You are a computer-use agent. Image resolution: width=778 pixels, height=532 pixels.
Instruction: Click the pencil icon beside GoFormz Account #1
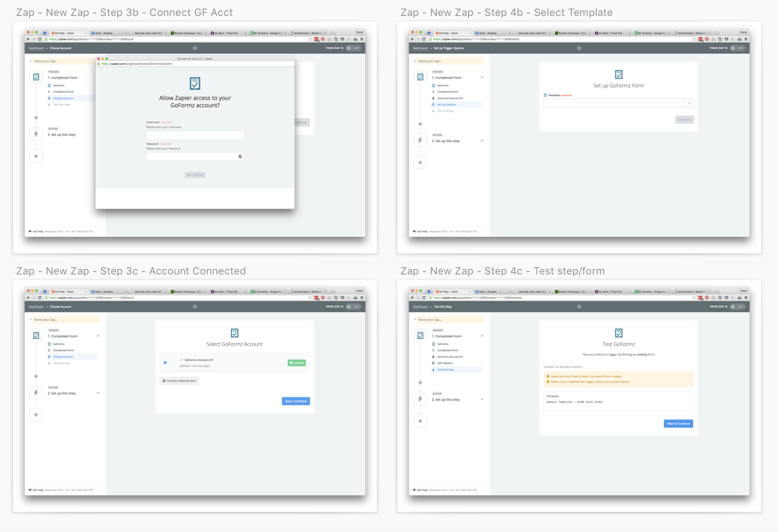pyautogui.click(x=181, y=360)
